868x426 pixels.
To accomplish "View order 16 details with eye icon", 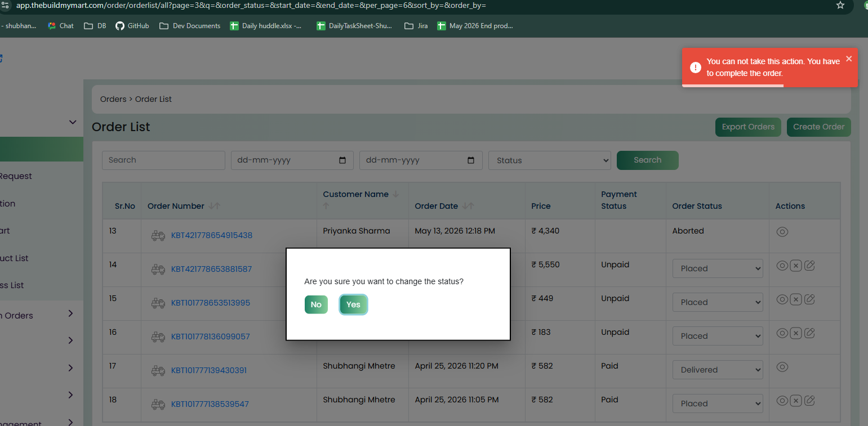I will (782, 333).
